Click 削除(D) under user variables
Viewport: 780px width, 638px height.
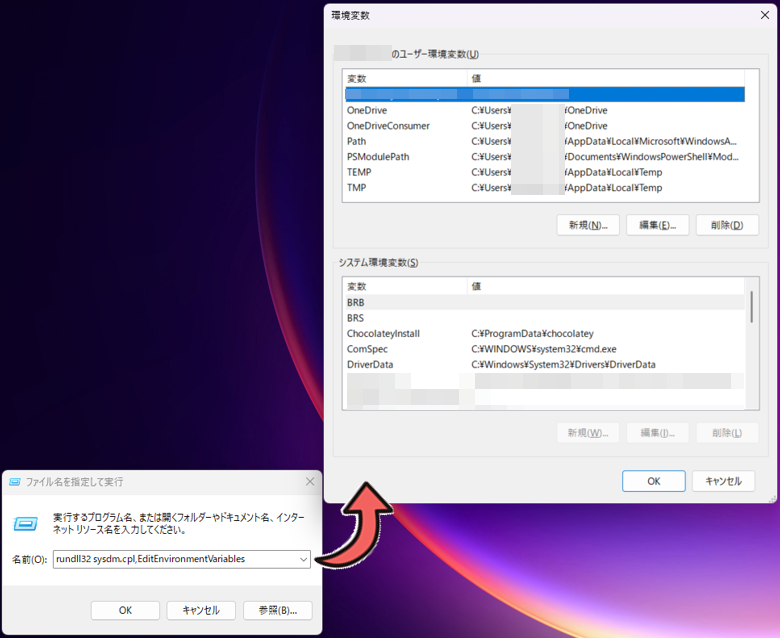click(727, 225)
